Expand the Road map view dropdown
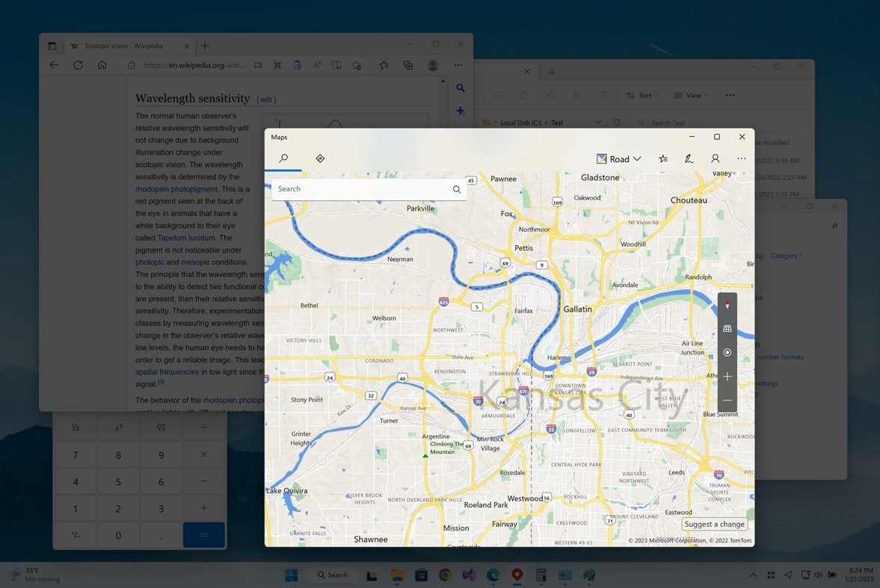 pyautogui.click(x=618, y=159)
